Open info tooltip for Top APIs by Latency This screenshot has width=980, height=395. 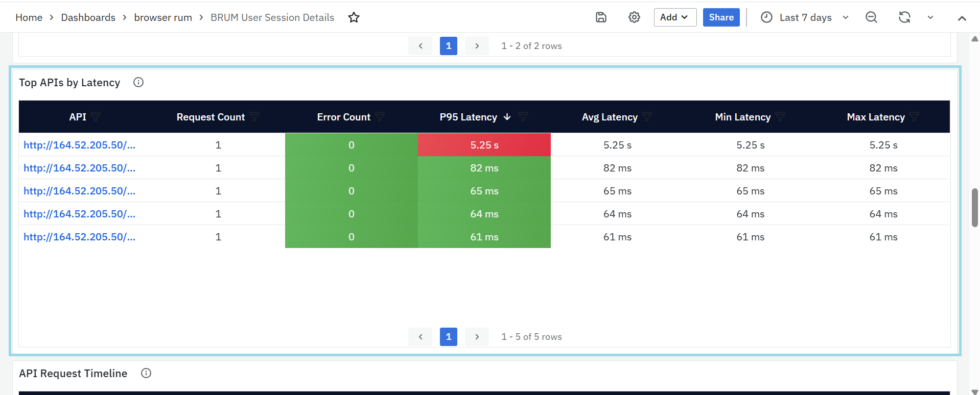tap(138, 82)
